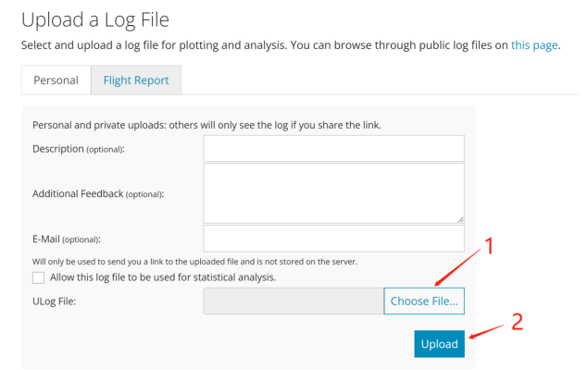588x370 pixels.
Task: Click inside the Additional Feedback text area
Action: pyautogui.click(x=333, y=193)
